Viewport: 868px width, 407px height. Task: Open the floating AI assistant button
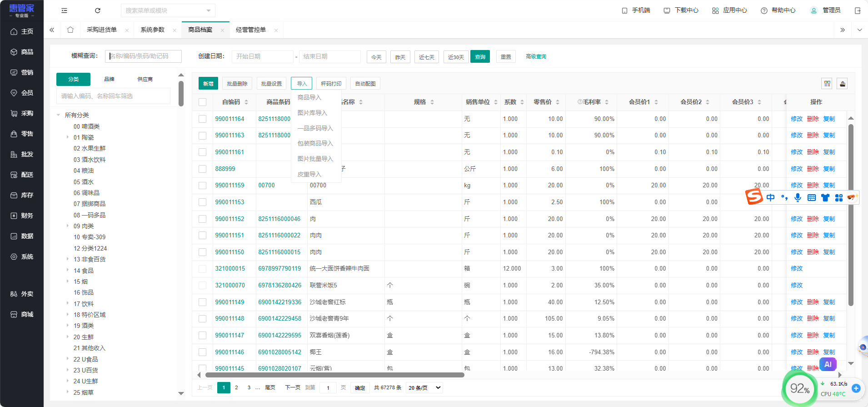(828, 364)
